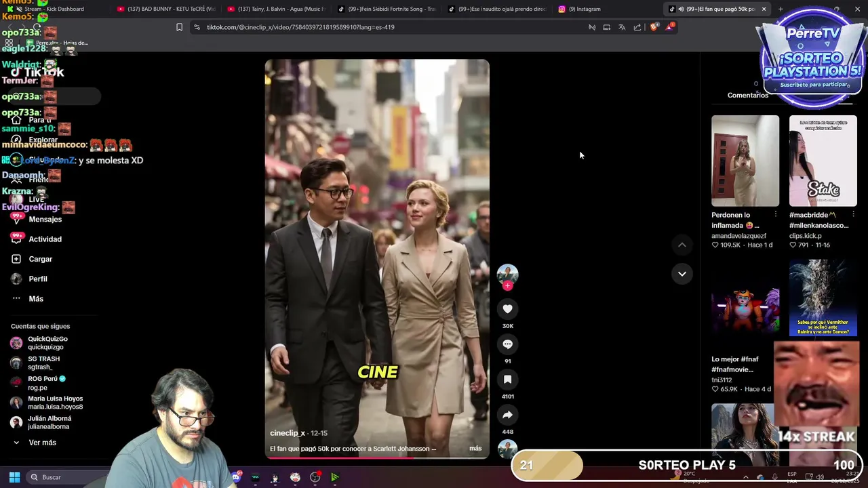Open the Stake #macbridde video thumbnail
This screenshot has width=868, height=488.
click(x=823, y=161)
